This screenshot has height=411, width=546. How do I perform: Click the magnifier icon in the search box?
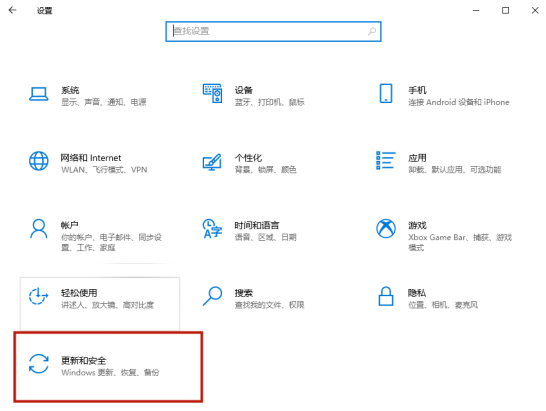(372, 31)
